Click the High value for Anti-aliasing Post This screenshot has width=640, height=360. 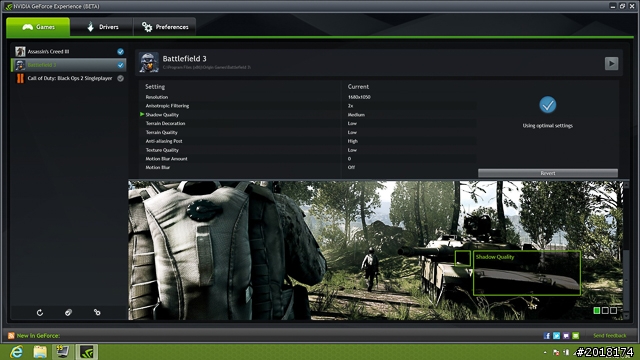[x=352, y=141]
